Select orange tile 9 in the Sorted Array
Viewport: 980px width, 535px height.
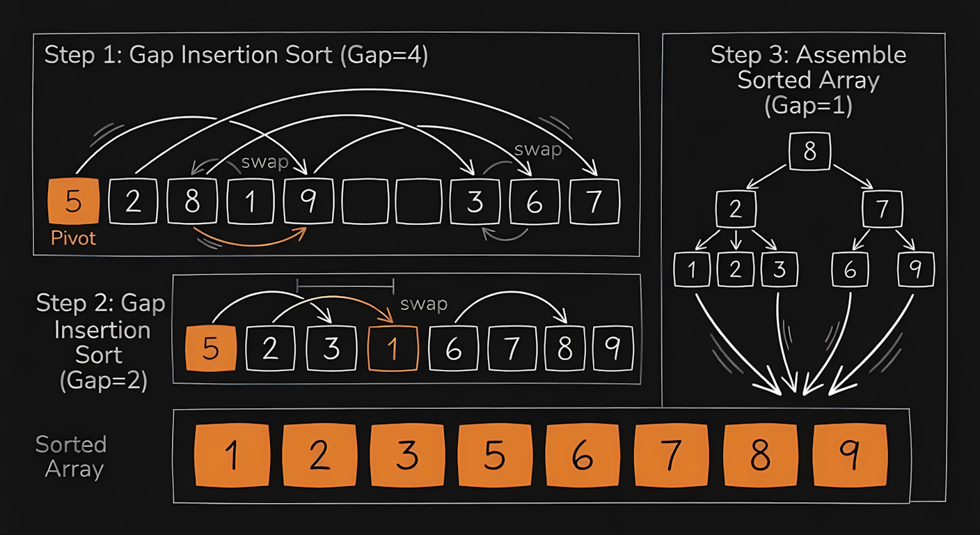tap(850, 456)
